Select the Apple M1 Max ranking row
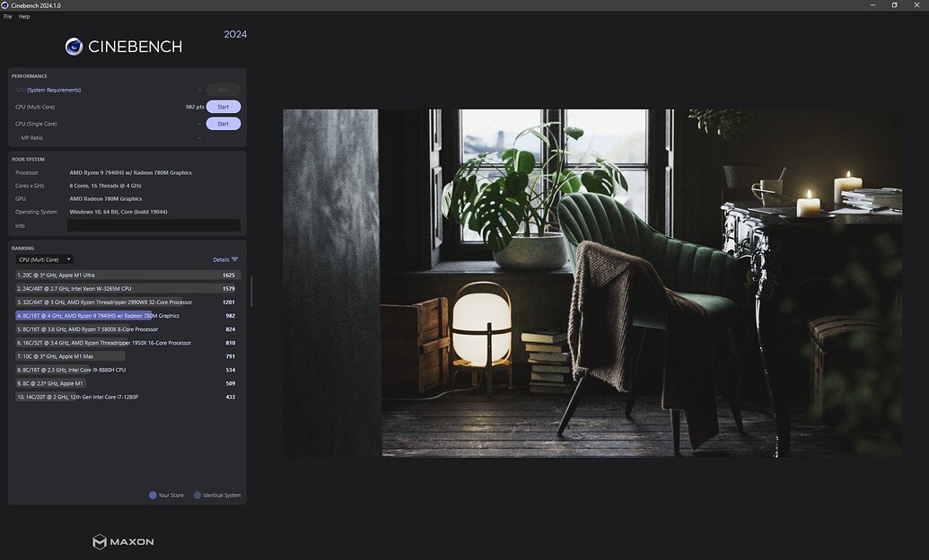Viewport: 929px width, 560px height. 127,357
